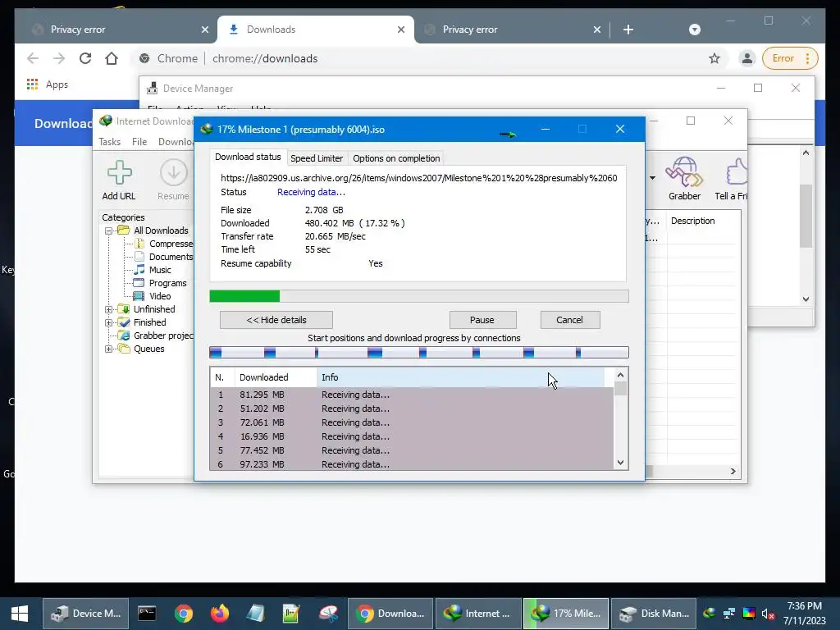840x630 pixels.
Task: Open the IDM toolbar dropdown arrow near Grabber
Action: pyautogui.click(x=652, y=178)
